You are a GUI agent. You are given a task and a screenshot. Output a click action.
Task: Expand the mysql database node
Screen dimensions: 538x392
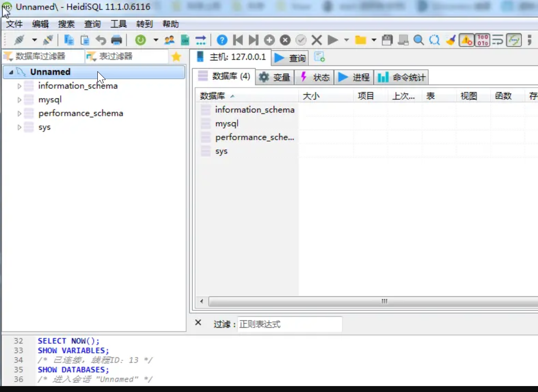pyautogui.click(x=20, y=100)
